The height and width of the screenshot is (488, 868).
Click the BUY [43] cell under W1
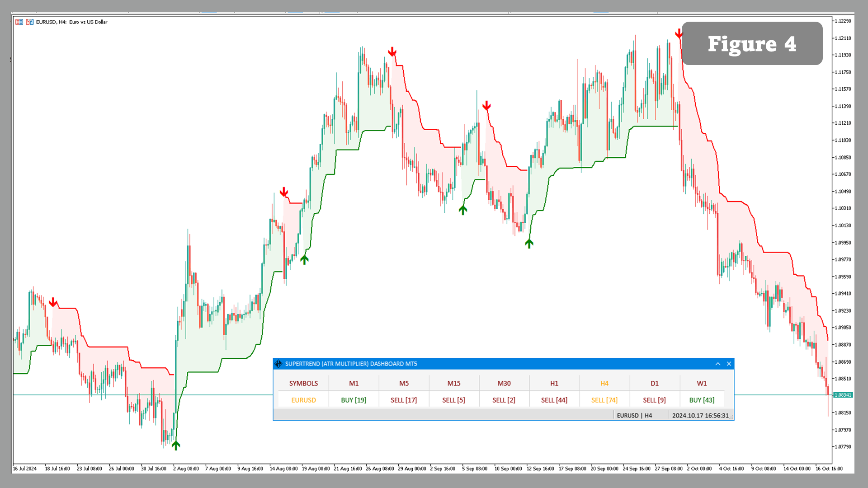(x=702, y=400)
